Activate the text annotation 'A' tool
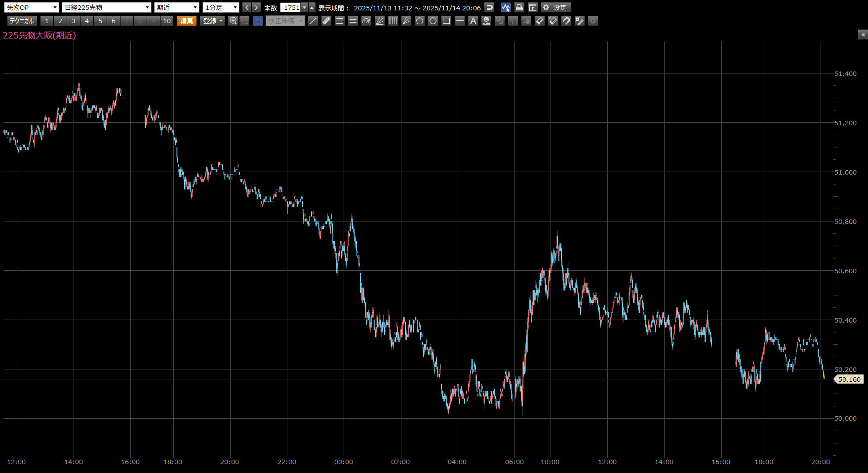Screen dimensions: 868x473 (473, 21)
